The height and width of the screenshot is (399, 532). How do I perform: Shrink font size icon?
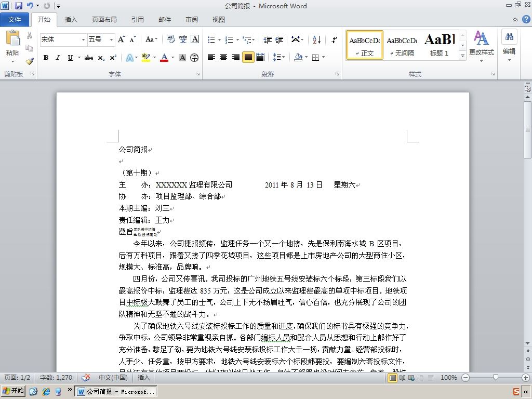132,39
